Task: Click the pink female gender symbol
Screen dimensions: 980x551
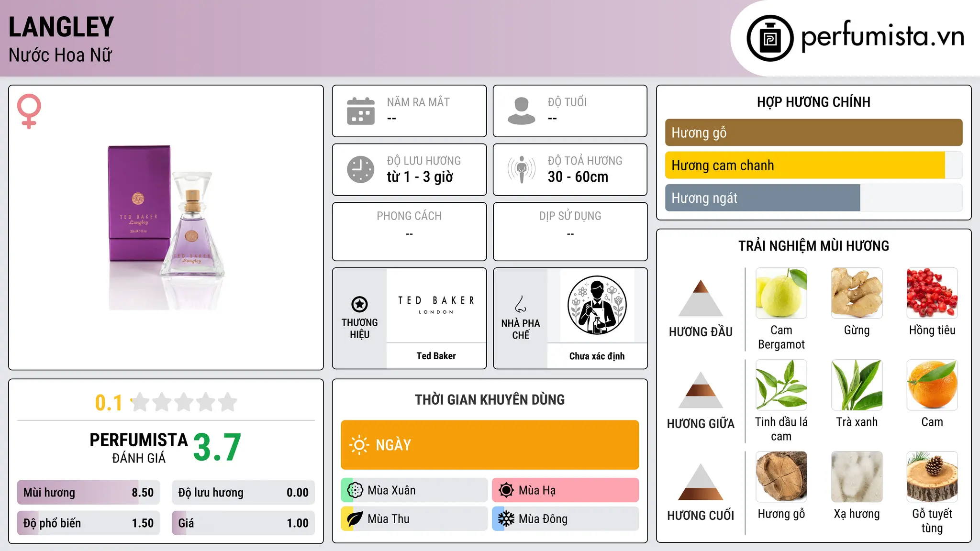Action: tap(29, 111)
